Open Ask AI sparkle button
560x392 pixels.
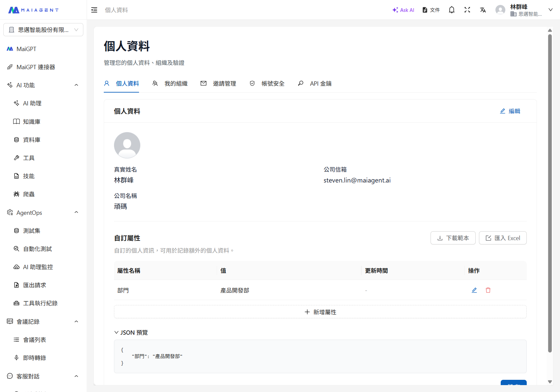403,10
